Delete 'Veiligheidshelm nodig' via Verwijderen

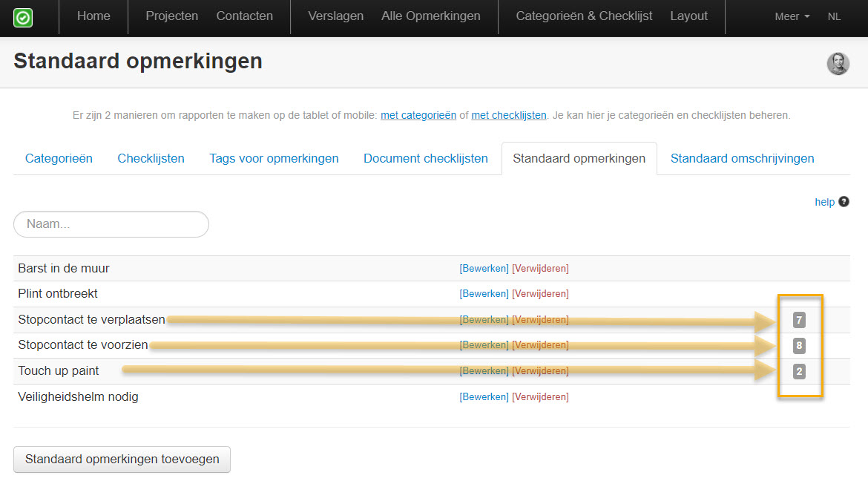point(540,396)
